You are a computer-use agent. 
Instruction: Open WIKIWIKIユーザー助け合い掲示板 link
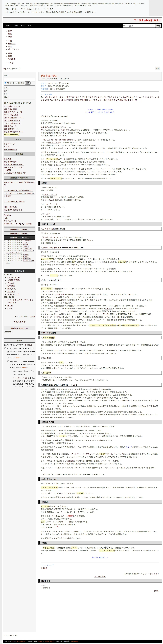18,224
